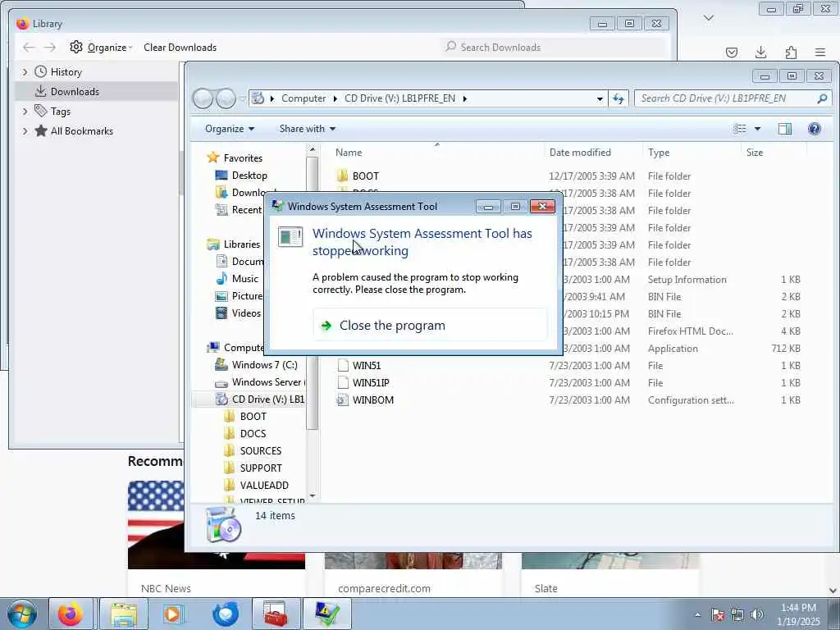
Task: Open the Explorer Organize menu
Action: coord(230,129)
